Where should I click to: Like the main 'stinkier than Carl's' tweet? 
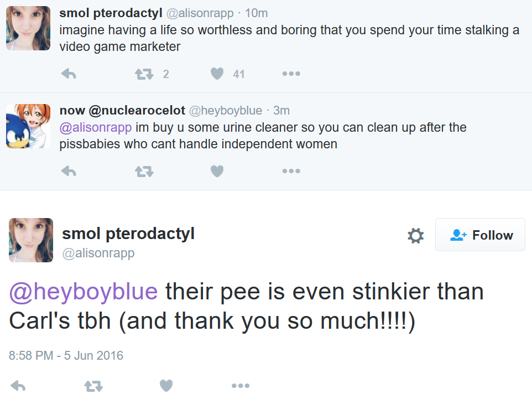pyautogui.click(x=166, y=386)
